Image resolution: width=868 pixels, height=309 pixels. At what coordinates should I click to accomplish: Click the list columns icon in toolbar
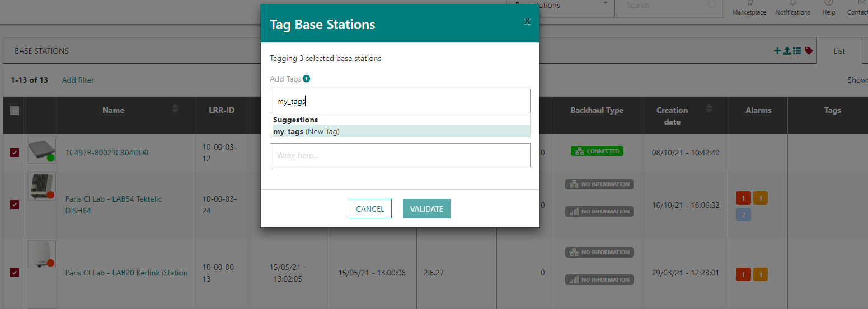pyautogui.click(x=797, y=51)
